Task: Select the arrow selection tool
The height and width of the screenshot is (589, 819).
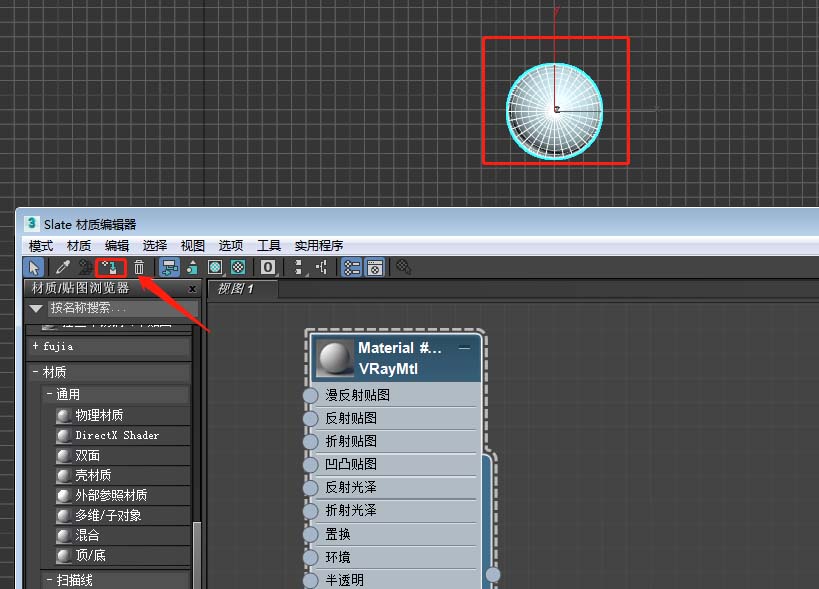Action: tap(34, 267)
